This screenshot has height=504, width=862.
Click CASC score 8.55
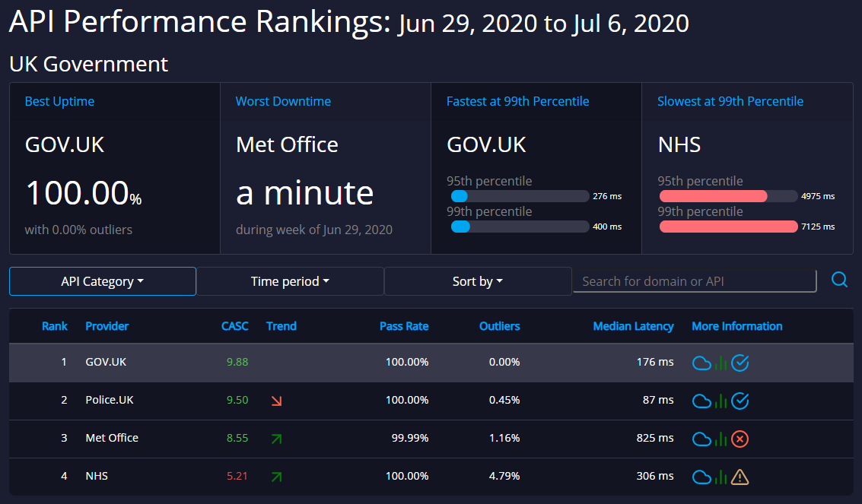(x=237, y=438)
